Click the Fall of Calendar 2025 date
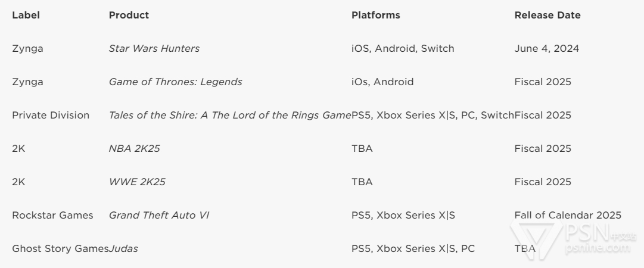The image size is (644, 268). (568, 215)
